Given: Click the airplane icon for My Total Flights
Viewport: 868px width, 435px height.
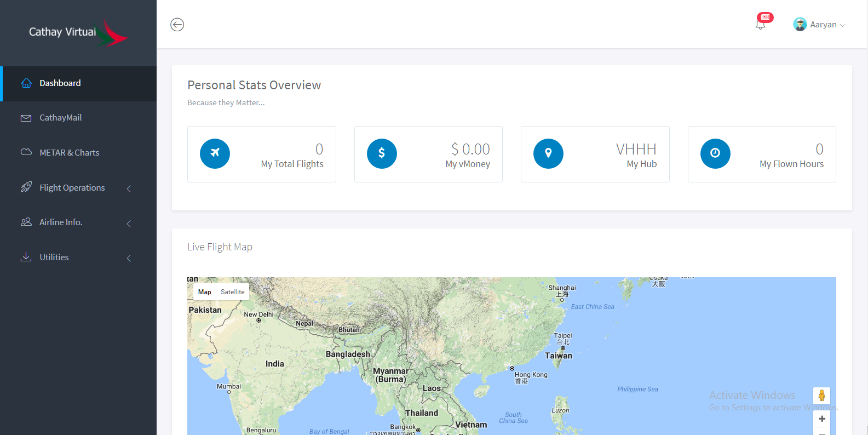Looking at the screenshot, I should pyautogui.click(x=215, y=153).
